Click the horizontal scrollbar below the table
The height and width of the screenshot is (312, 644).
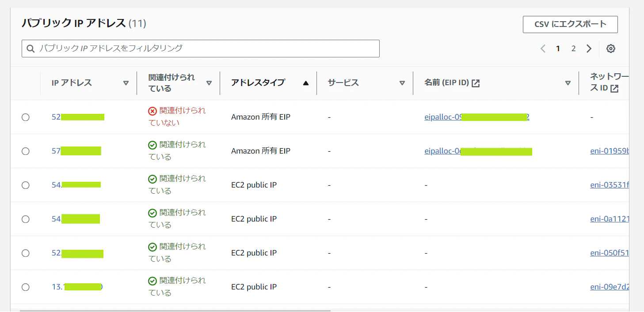175,311
